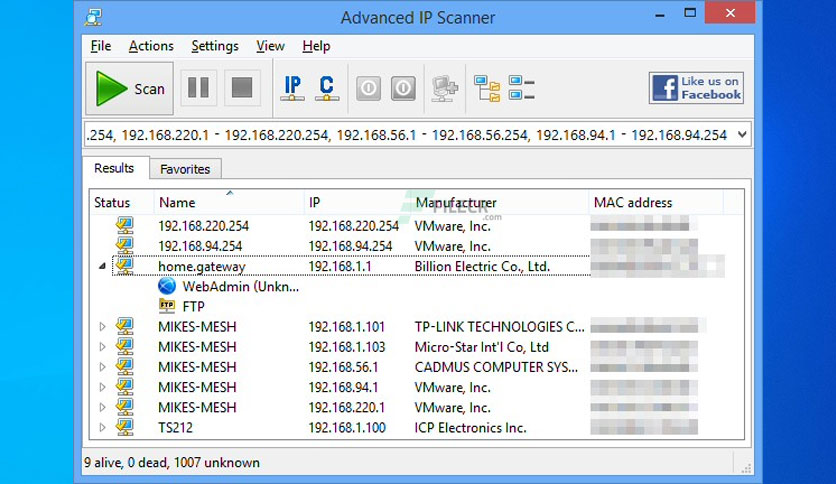Screen dimensions: 836x484
Task: Click the IP range toolbar icon
Action: tap(292, 88)
